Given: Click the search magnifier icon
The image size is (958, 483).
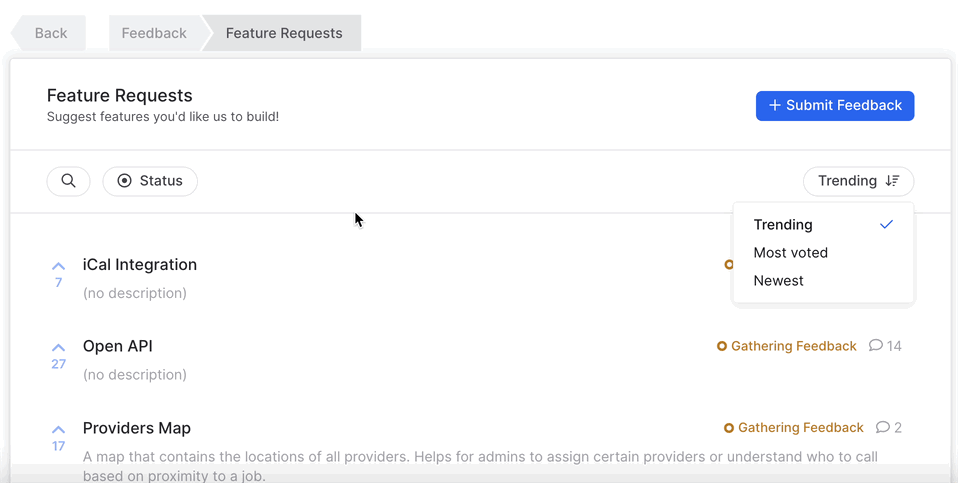Looking at the screenshot, I should pos(68,181).
